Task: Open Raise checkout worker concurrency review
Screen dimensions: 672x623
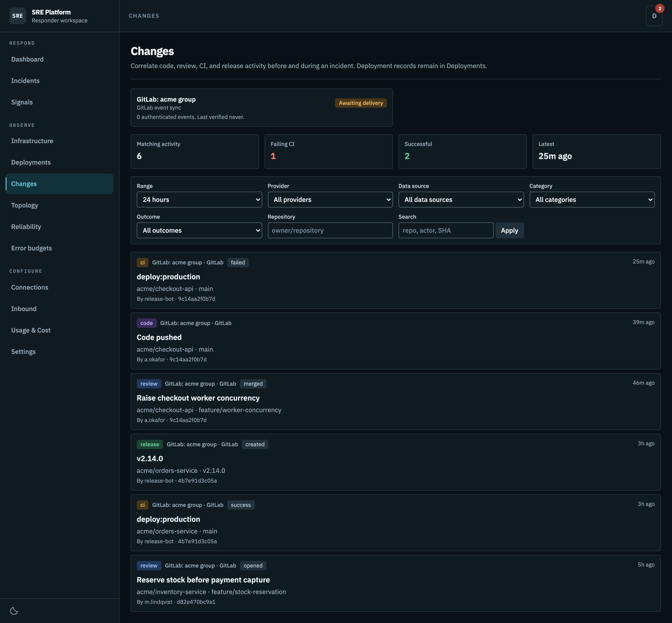Action: pos(395,401)
